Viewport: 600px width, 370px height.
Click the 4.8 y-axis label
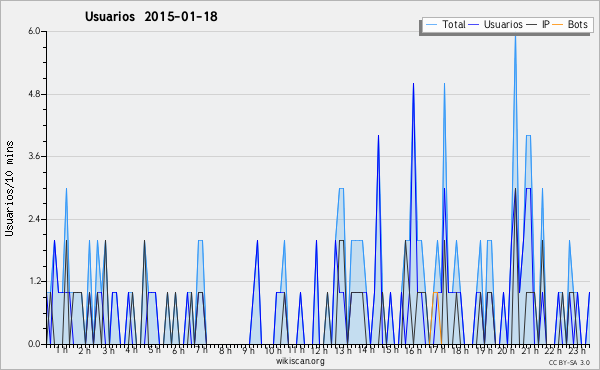click(x=34, y=94)
